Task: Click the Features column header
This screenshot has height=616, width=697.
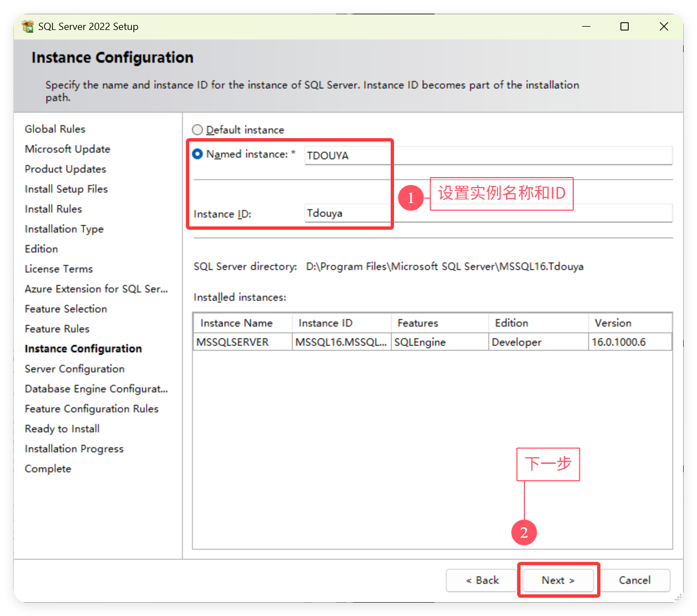Action: click(440, 323)
